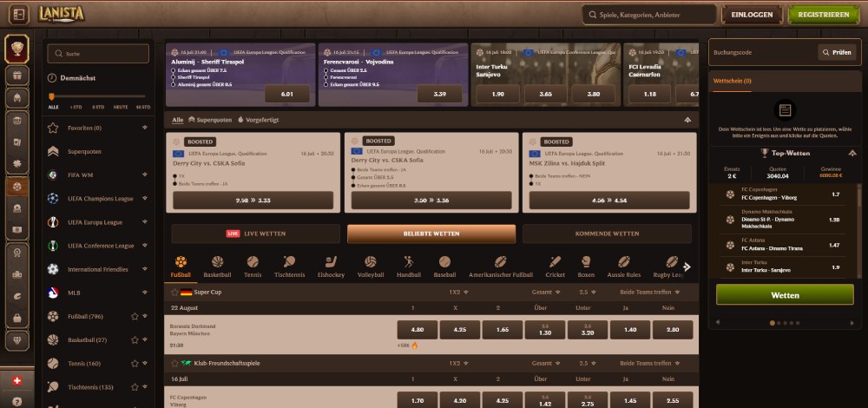
Task: Star the Klub-Freundschaftsspiele league header
Action: click(174, 363)
